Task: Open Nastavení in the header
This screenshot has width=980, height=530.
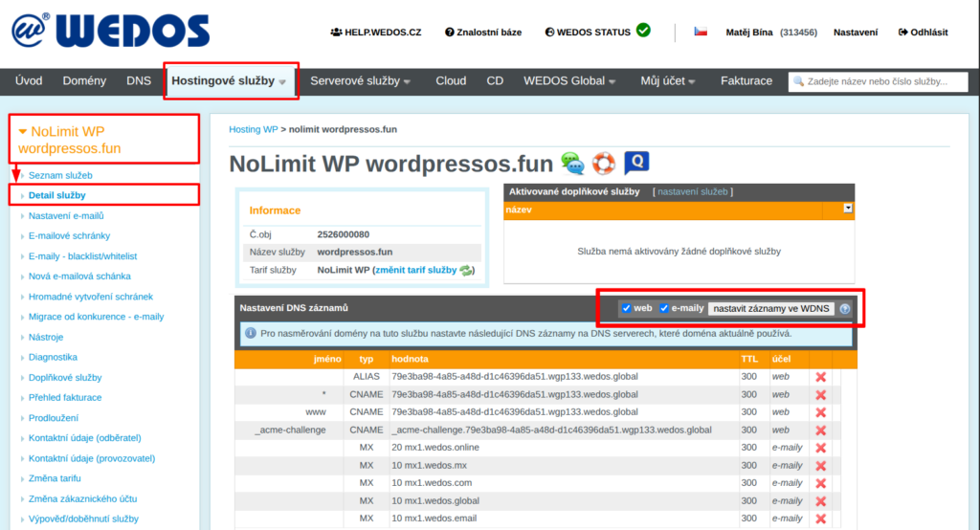Action: click(x=856, y=32)
